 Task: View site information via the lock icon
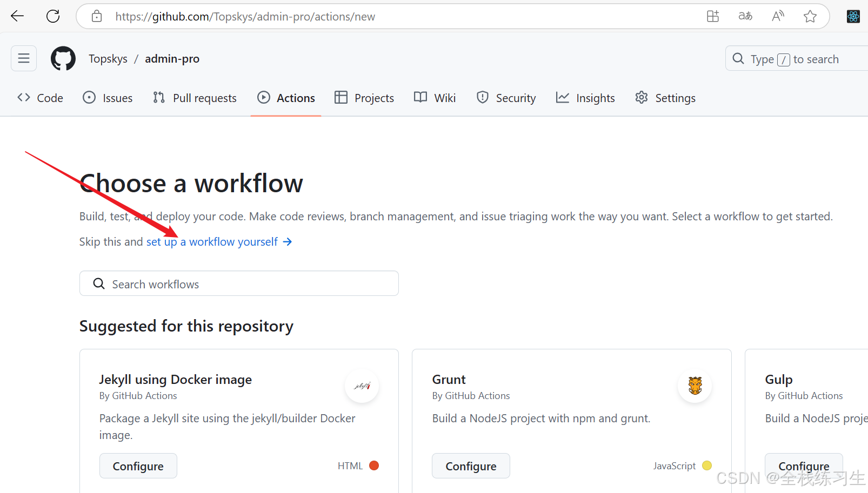[x=97, y=16]
